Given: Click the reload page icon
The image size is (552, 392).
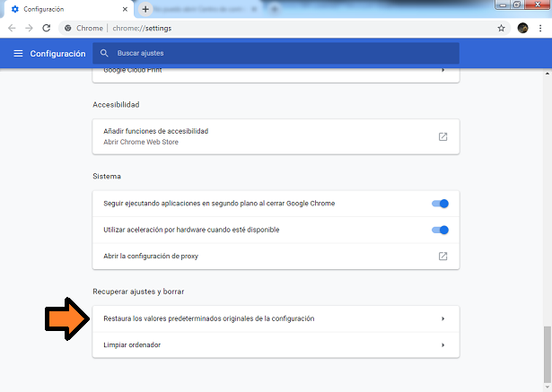Looking at the screenshot, I should click(46, 28).
